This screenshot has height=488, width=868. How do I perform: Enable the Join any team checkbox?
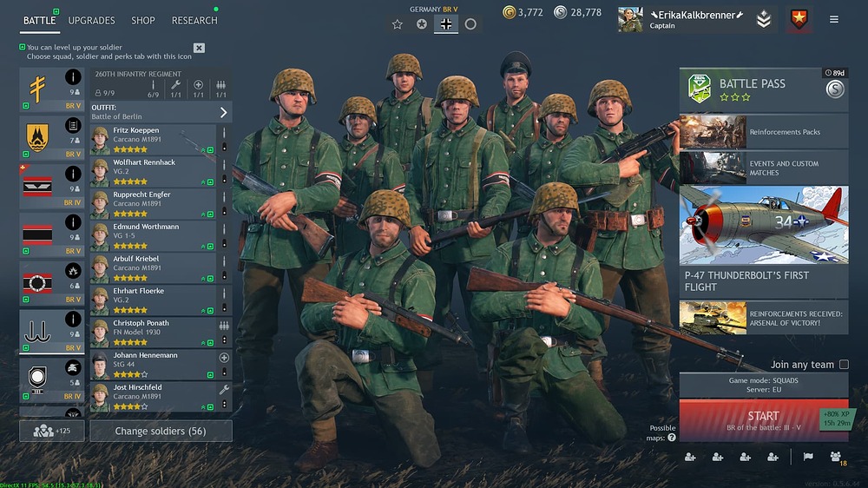point(844,364)
